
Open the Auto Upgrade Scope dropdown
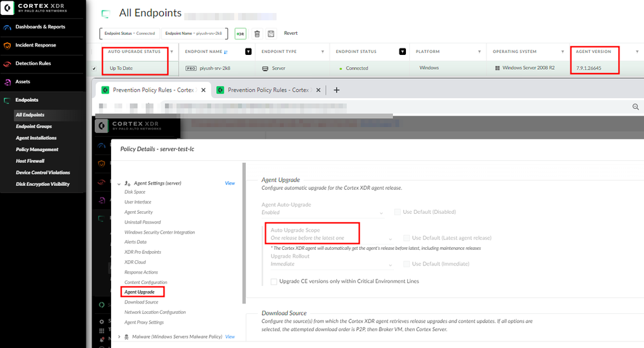332,238
